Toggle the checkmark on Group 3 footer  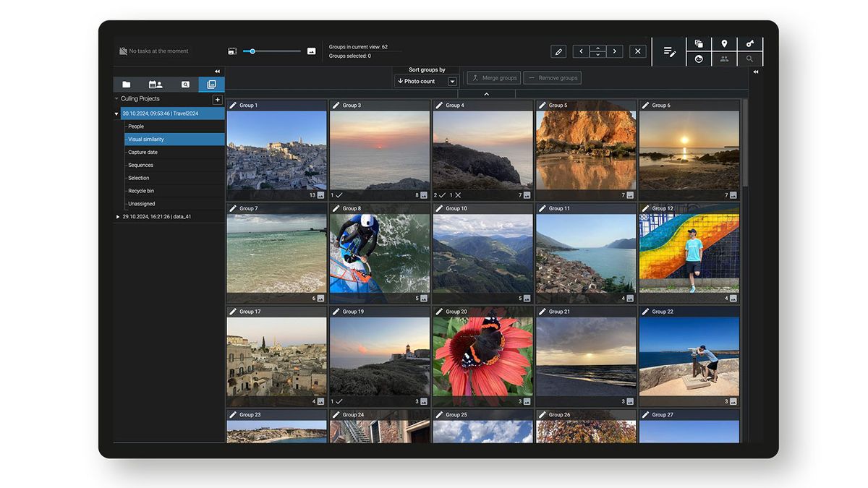[x=339, y=195]
